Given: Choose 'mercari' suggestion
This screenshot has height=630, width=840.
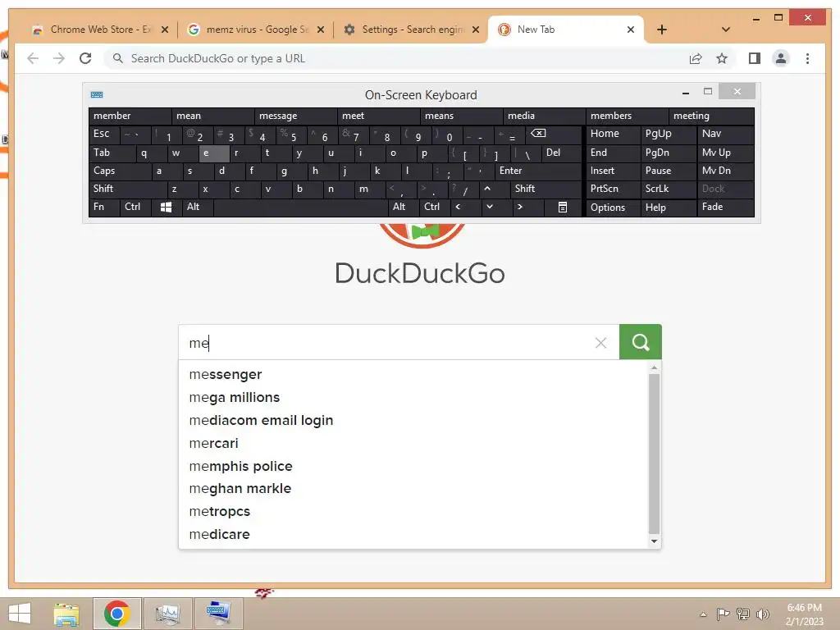Looking at the screenshot, I should pos(413,444).
